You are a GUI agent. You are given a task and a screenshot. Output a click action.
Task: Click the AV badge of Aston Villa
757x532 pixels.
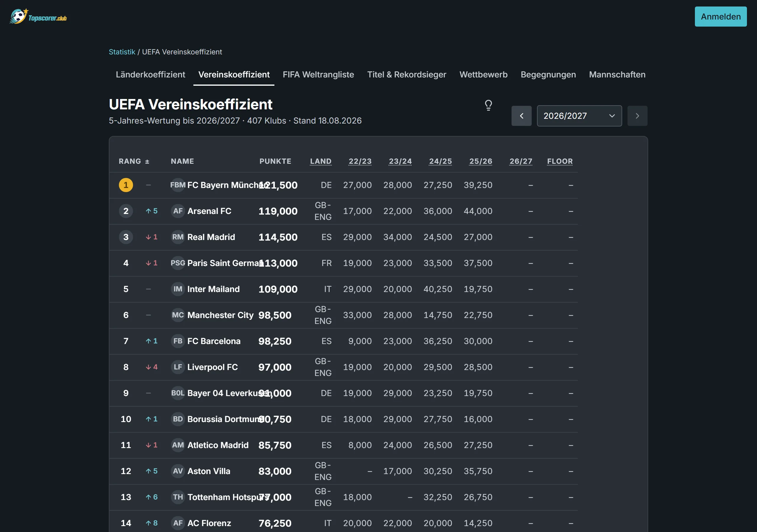click(178, 471)
